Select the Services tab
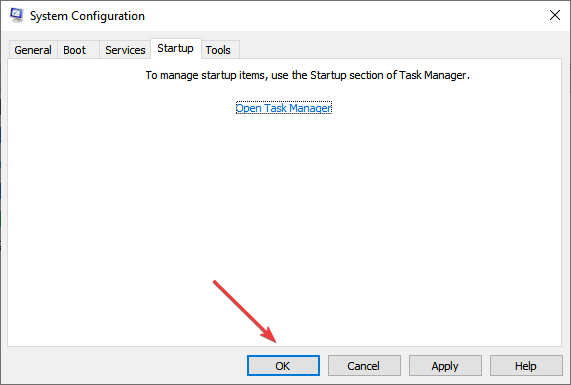571x385 pixels. (x=125, y=50)
